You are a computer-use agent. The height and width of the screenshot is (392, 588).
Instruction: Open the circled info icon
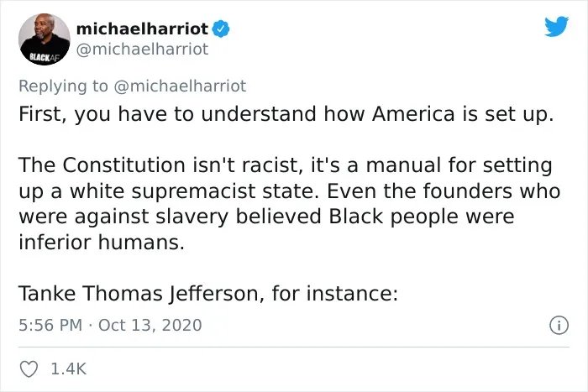tap(559, 326)
